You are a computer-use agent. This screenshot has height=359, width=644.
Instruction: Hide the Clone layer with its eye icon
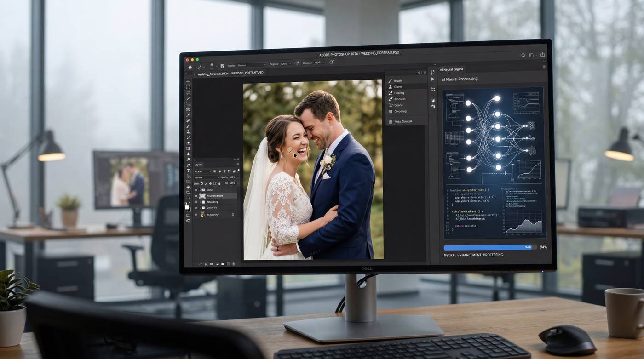[x=196, y=190]
